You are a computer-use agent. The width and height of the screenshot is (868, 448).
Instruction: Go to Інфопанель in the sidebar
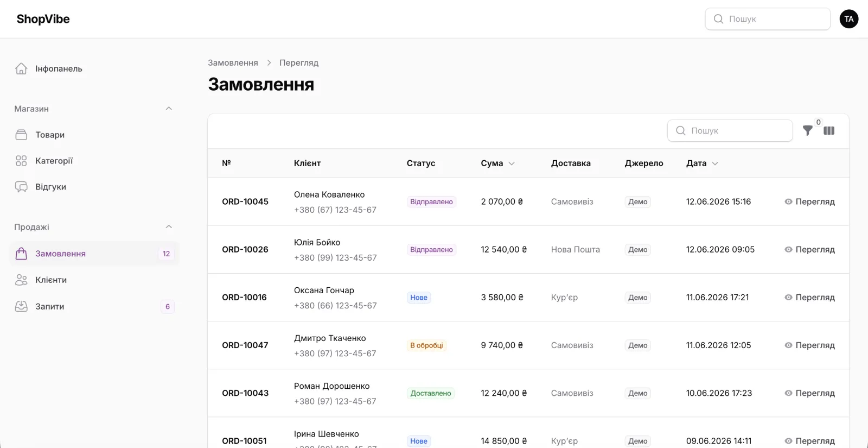tap(94, 68)
